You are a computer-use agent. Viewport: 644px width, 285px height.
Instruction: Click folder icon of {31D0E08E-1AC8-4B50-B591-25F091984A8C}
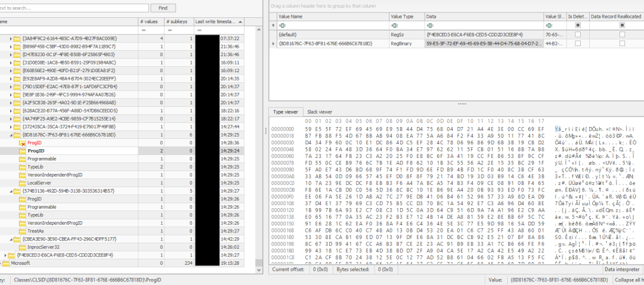(x=17, y=63)
